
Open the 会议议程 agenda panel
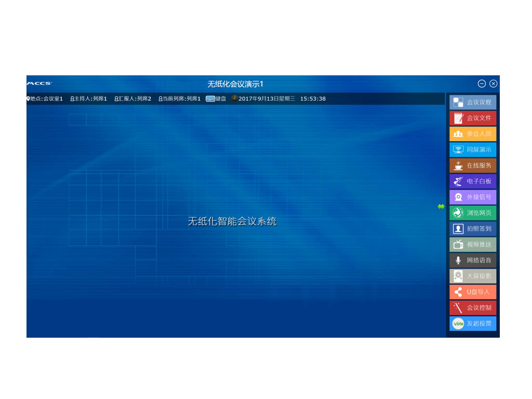(x=473, y=102)
